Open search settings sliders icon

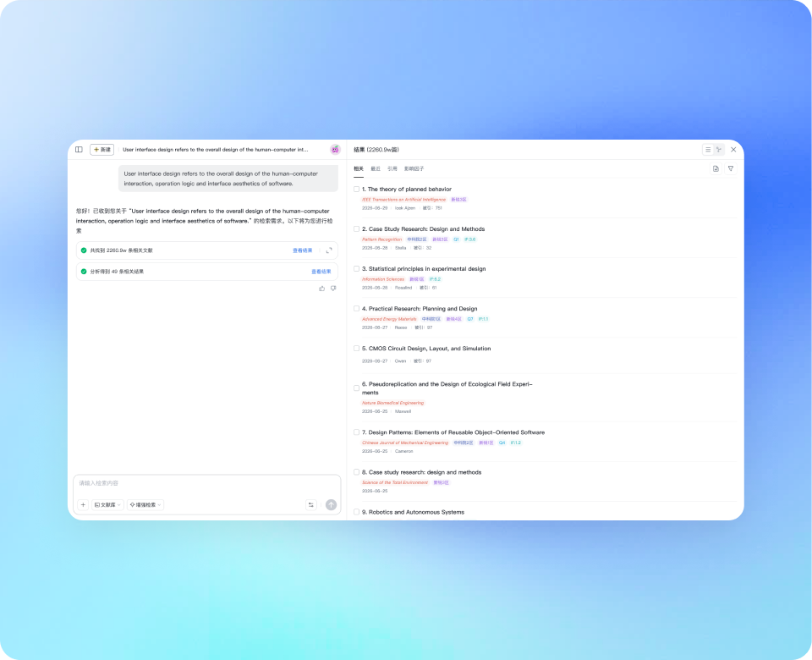(x=311, y=504)
